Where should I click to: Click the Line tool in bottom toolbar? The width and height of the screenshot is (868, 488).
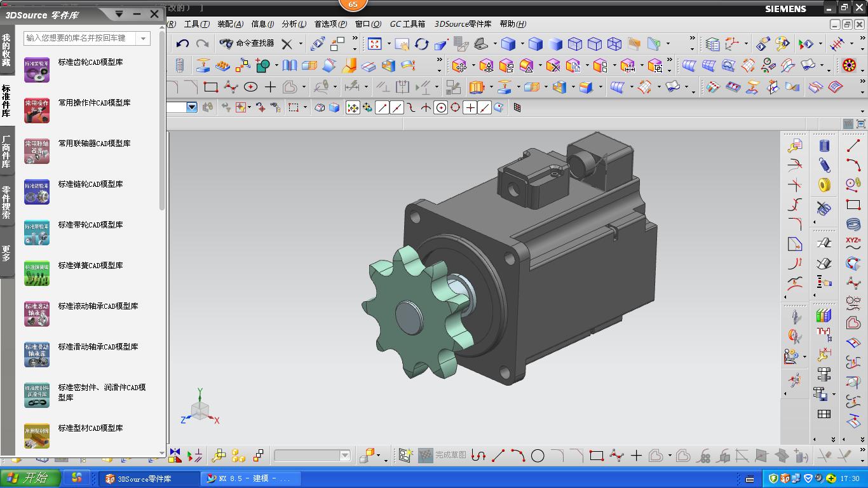499,455
